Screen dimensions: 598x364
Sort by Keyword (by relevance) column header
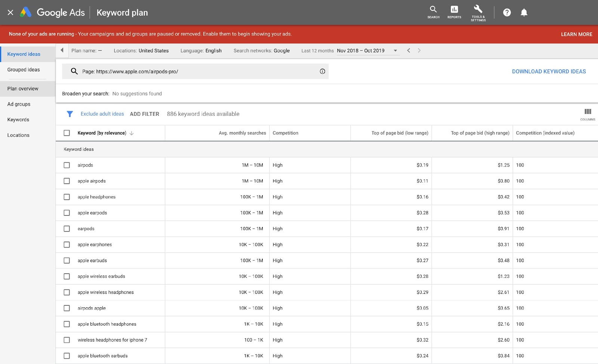coord(102,133)
